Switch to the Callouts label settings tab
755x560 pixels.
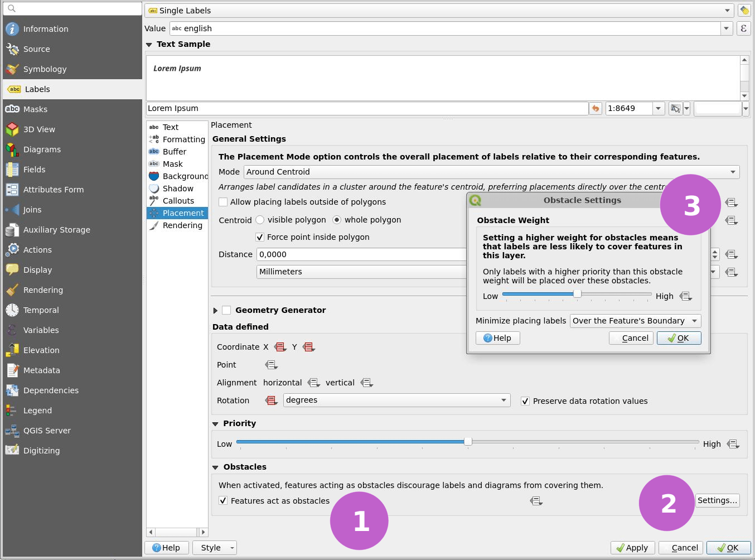(x=177, y=200)
